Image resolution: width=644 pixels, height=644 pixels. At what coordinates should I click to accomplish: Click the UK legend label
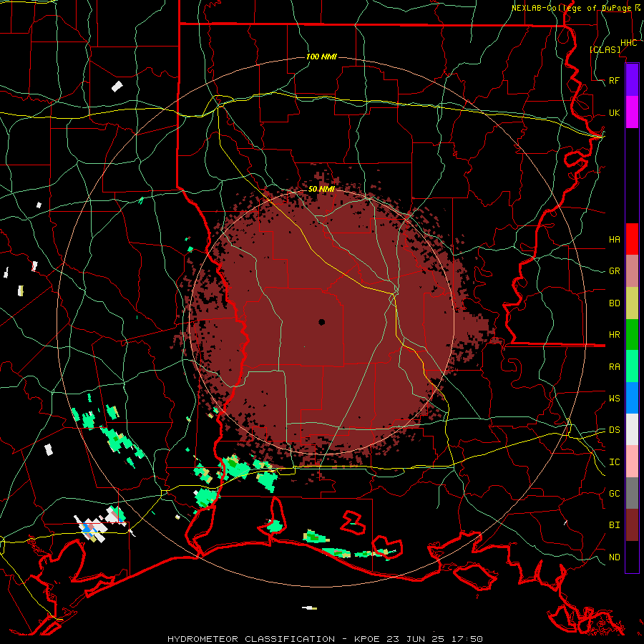point(614,112)
